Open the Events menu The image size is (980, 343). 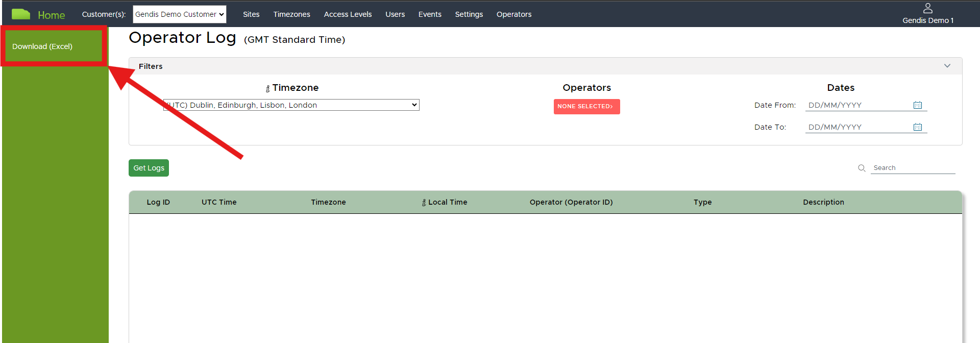430,14
